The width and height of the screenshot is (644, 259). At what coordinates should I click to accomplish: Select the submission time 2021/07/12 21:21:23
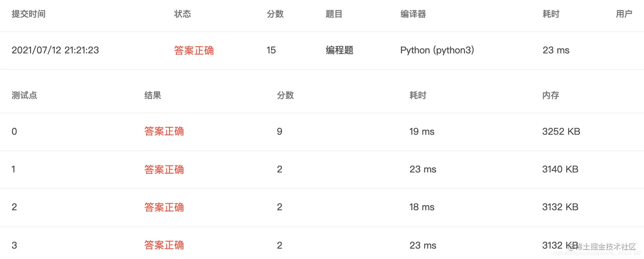pos(55,50)
